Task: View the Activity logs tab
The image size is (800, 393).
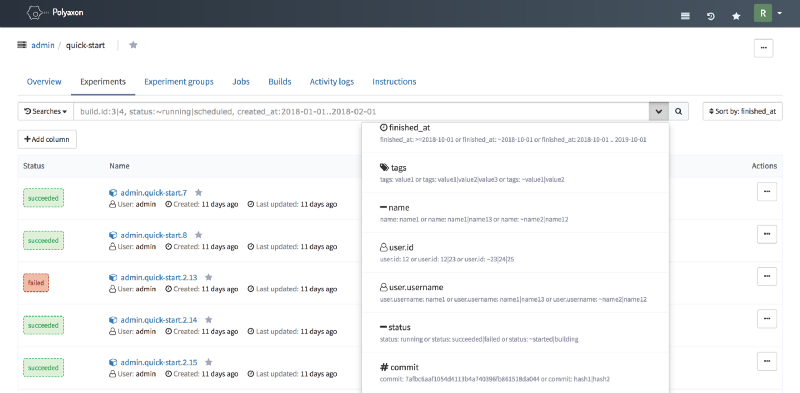Action: pos(332,82)
